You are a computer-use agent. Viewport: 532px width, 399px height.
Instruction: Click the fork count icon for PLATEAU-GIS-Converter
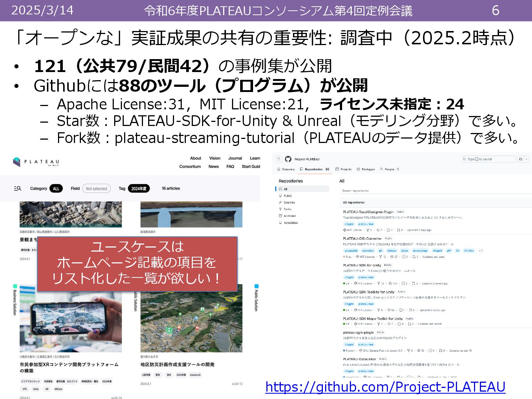click(x=380, y=257)
